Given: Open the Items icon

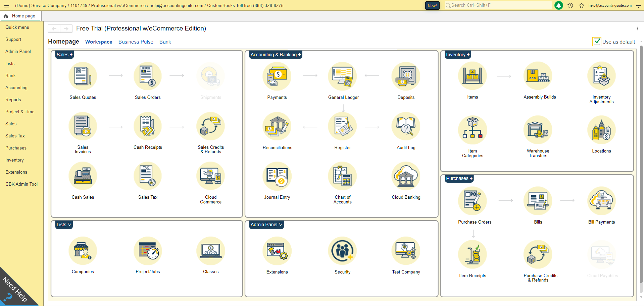Looking at the screenshot, I should tap(473, 76).
